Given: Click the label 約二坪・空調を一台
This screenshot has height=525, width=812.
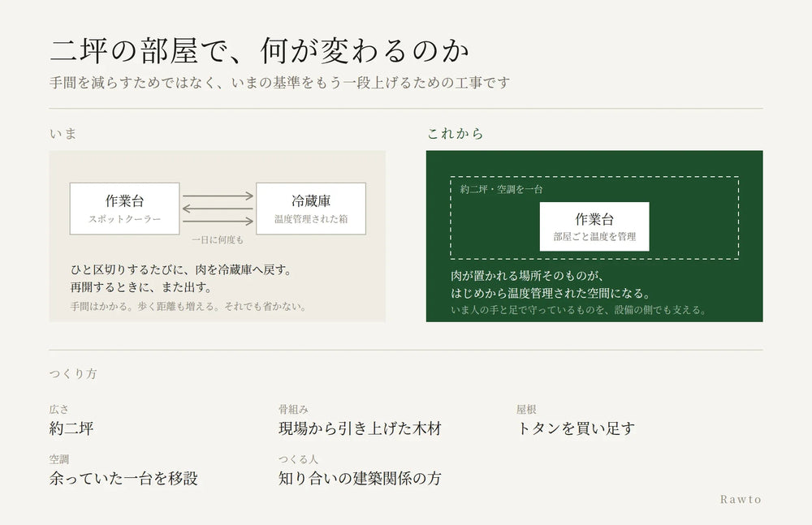Looking at the screenshot, I should [501, 190].
